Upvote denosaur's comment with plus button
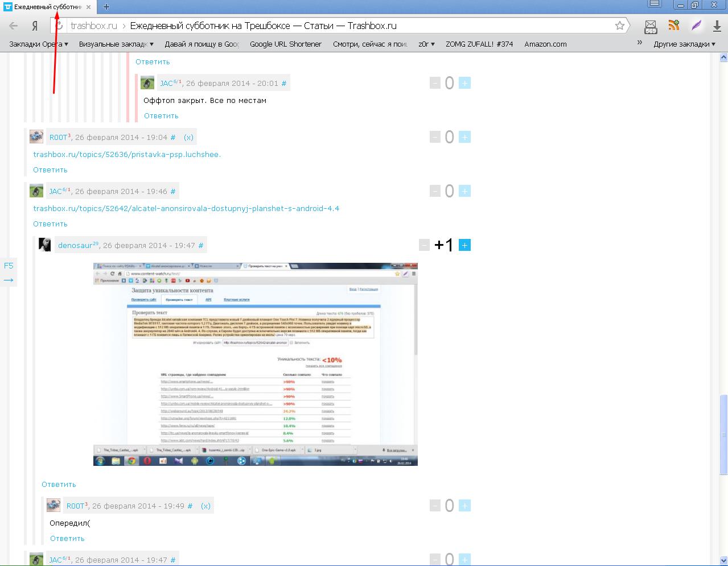The image size is (728, 566). click(x=464, y=245)
